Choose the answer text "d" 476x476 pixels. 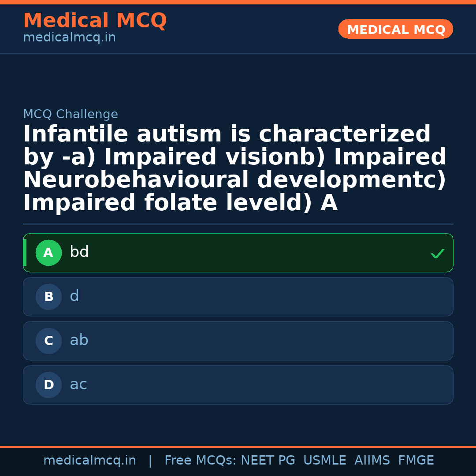click(x=74, y=296)
